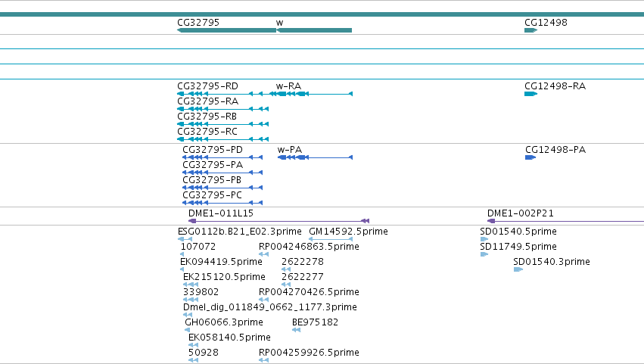This screenshot has width=644, height=364.
Task: Open the CG32795-PD protein label
Action: coord(213,150)
